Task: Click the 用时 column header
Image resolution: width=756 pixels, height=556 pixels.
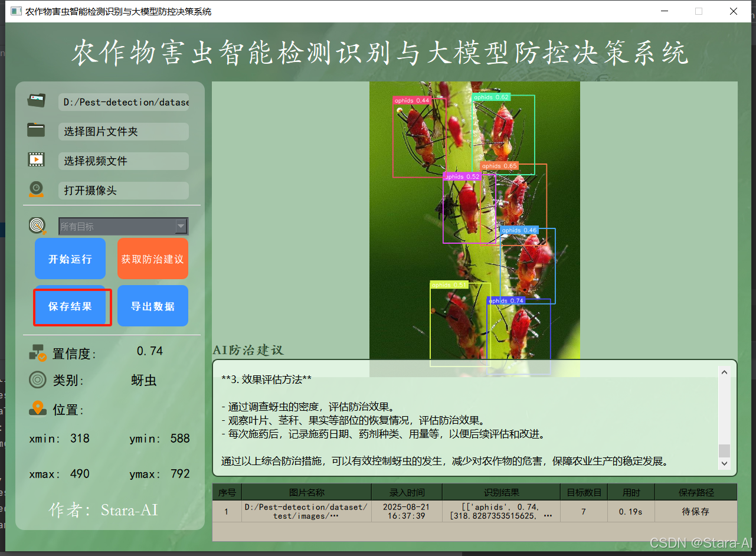Action: tap(631, 492)
